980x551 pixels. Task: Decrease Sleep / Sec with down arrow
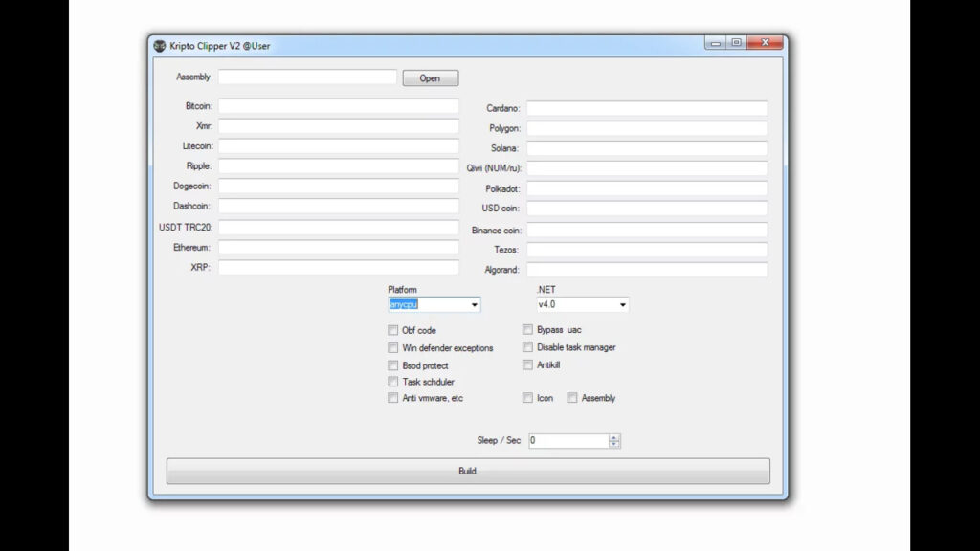(x=614, y=444)
